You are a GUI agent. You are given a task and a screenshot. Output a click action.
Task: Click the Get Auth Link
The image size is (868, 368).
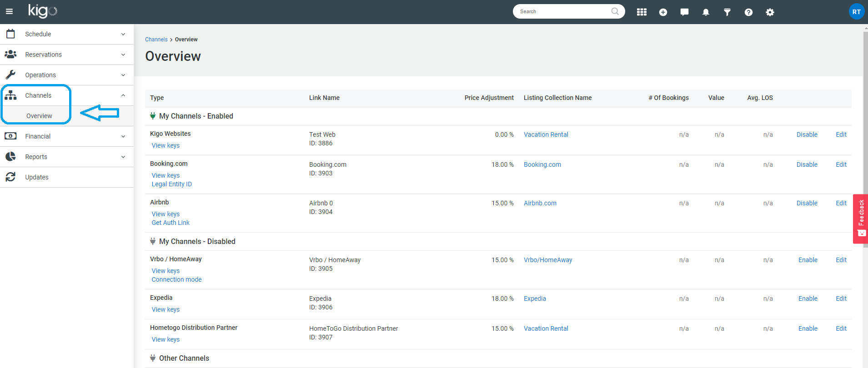171,223
